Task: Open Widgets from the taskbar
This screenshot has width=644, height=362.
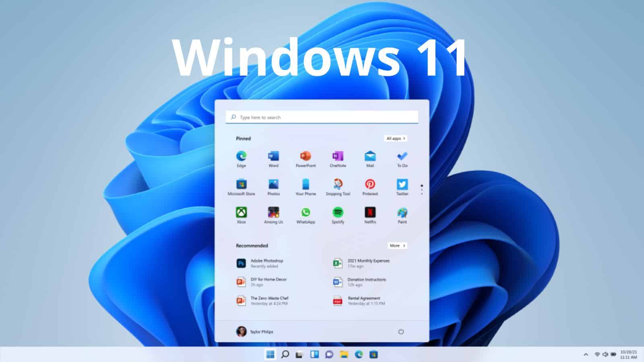Action: (x=314, y=354)
